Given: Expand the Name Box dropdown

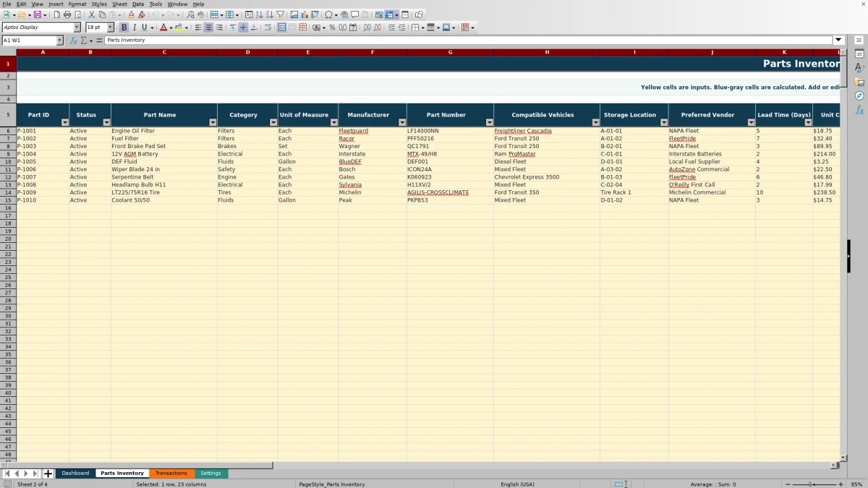Looking at the screenshot, I should tap(59, 40).
